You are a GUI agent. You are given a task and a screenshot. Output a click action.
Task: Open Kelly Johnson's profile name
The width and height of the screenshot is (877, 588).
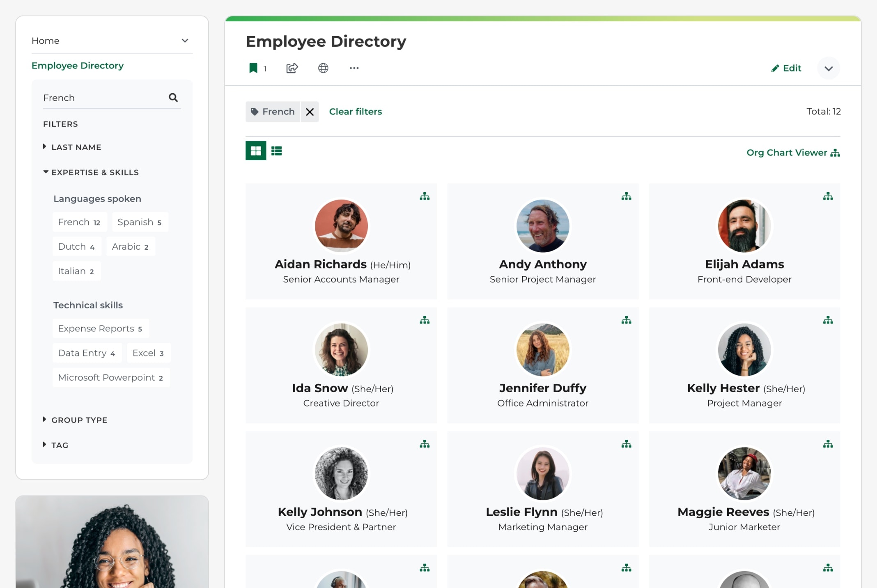click(320, 512)
